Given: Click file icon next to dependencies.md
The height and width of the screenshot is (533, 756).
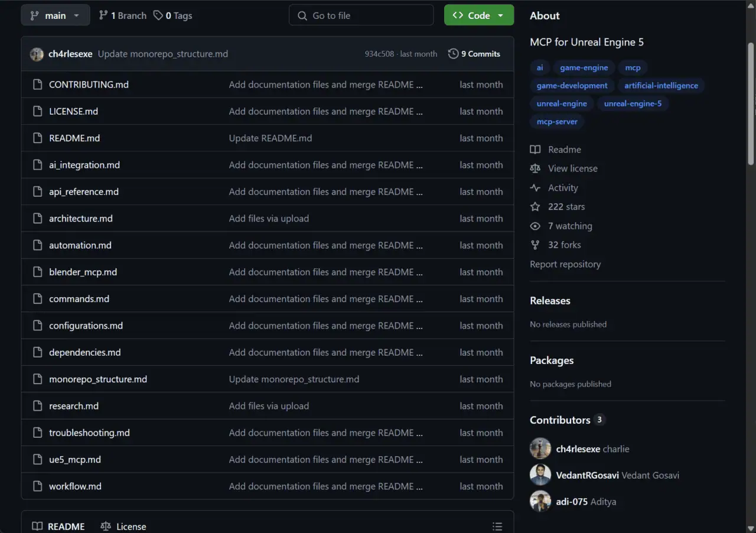Looking at the screenshot, I should [37, 352].
